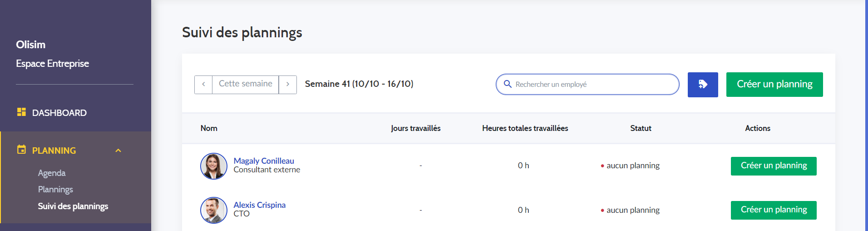Create a planning for Magaly Conilleau
This screenshot has height=231, width=868.
coord(774,166)
